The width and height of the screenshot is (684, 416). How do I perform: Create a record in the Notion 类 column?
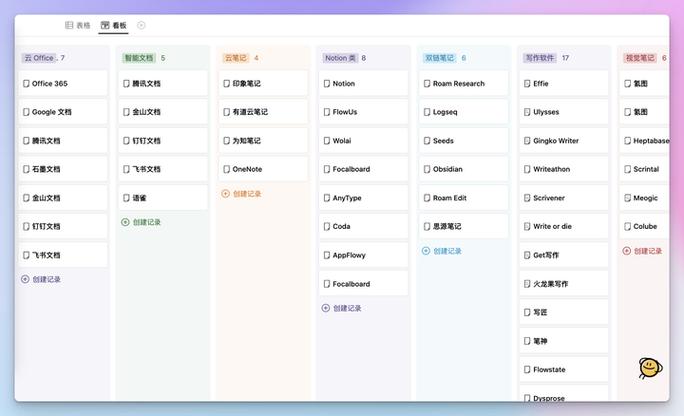(342, 308)
